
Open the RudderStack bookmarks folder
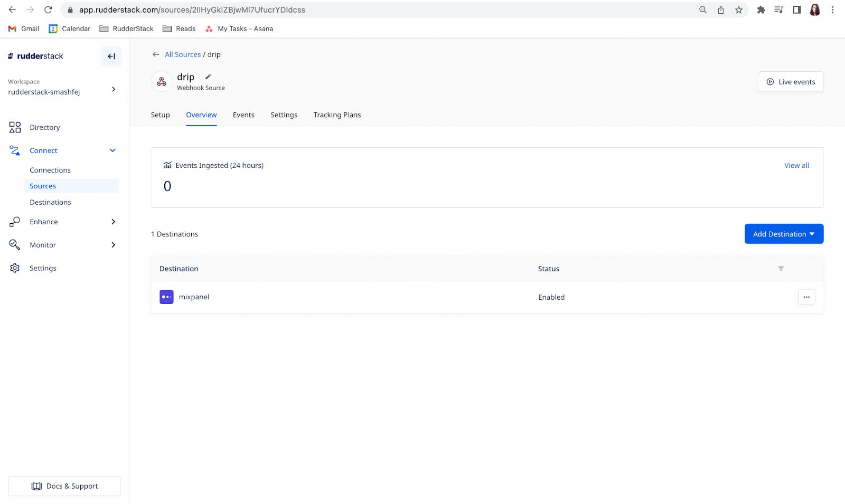point(126,28)
